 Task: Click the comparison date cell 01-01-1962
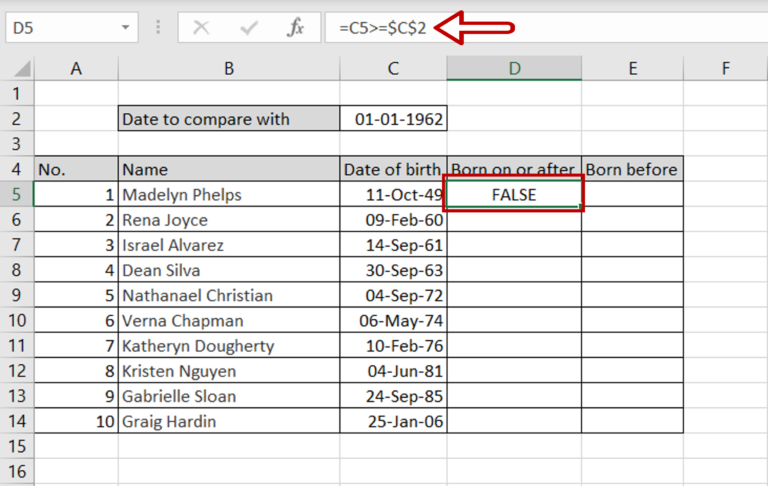point(393,120)
